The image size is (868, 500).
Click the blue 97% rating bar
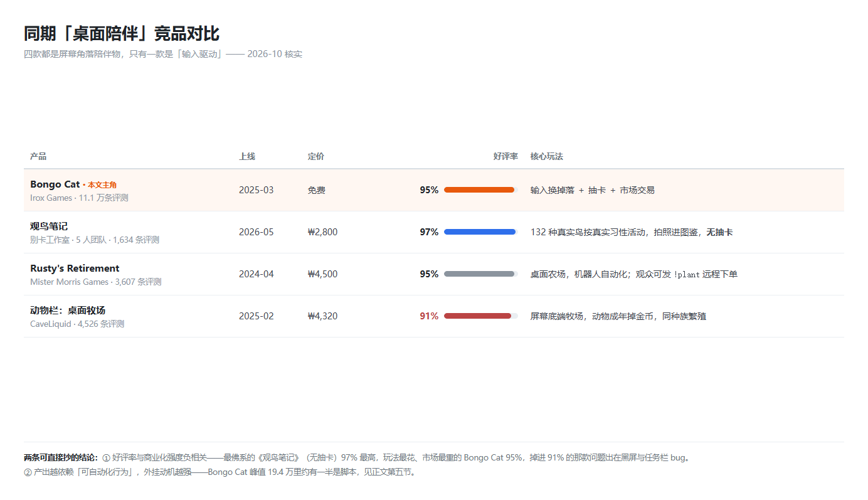480,232
